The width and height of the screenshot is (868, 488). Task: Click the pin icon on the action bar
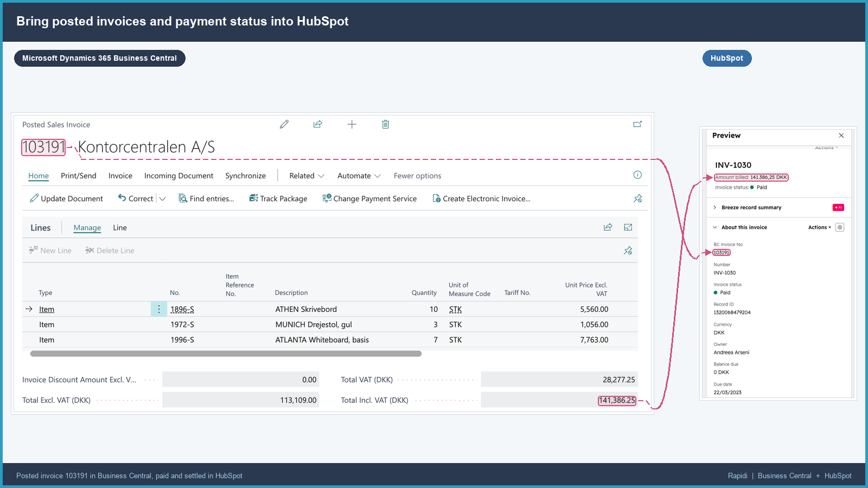638,198
